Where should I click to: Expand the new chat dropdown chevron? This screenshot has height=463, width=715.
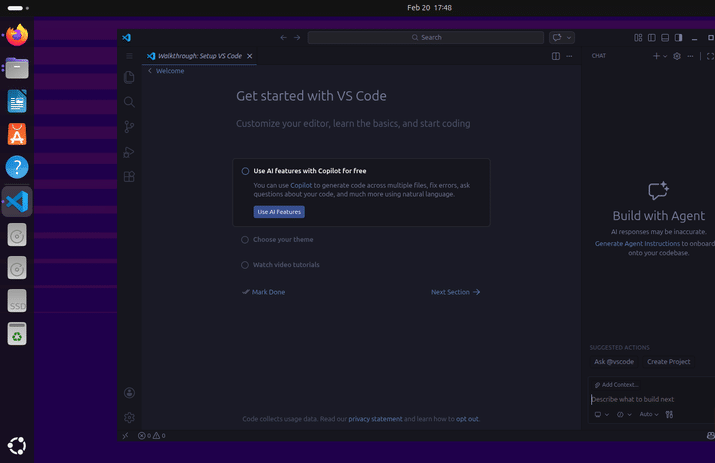point(665,56)
